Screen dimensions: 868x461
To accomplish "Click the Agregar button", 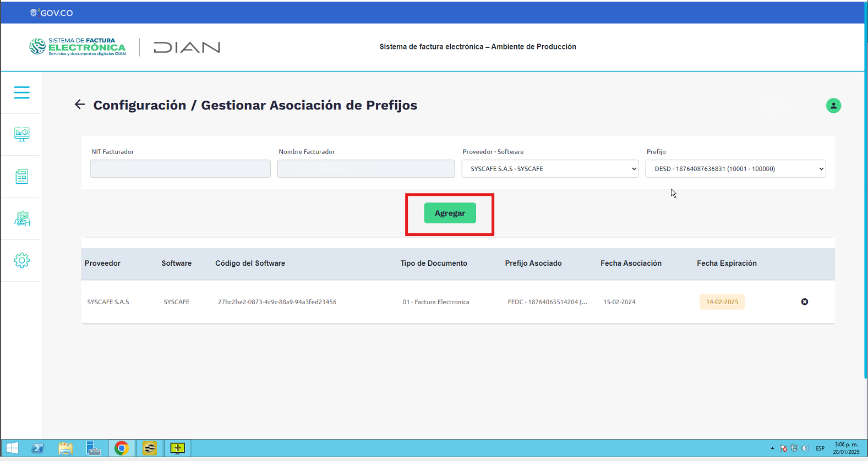I will [x=450, y=213].
